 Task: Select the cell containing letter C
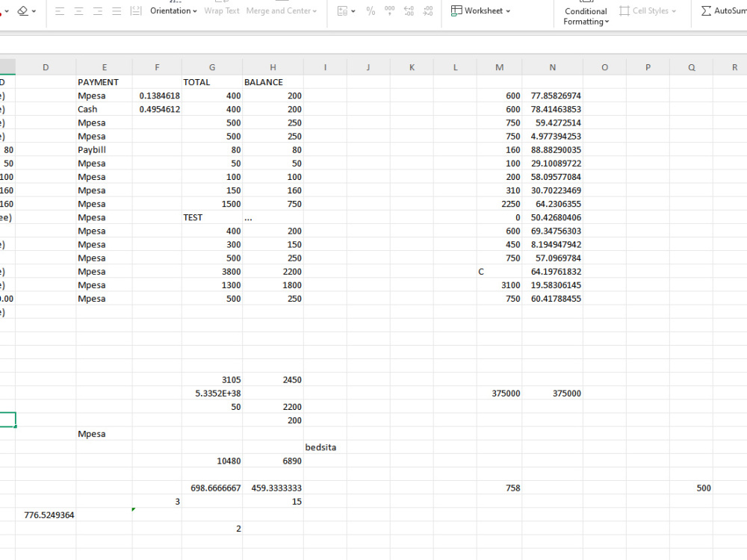pyautogui.click(x=499, y=272)
